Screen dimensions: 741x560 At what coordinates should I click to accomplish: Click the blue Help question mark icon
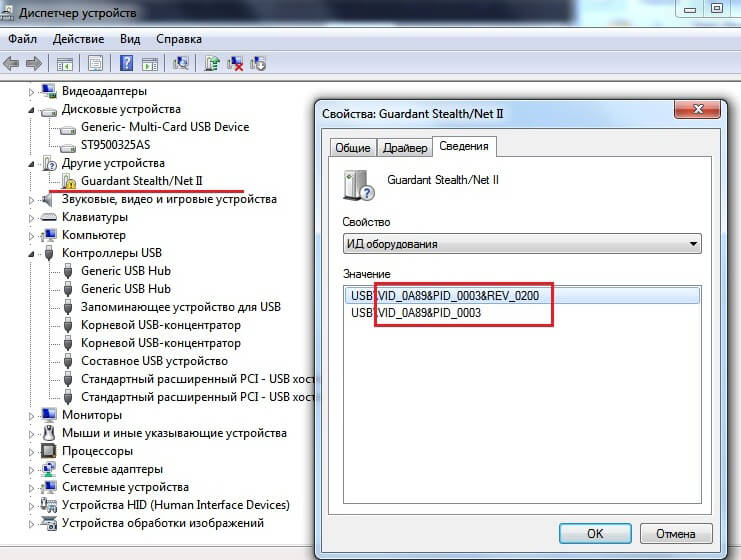[126, 63]
